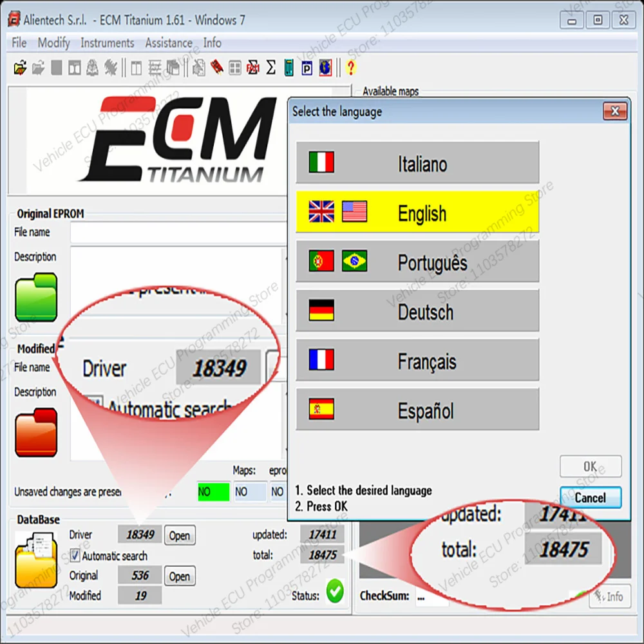
Task: Click the red Modified folder icon
Action: tap(37, 433)
